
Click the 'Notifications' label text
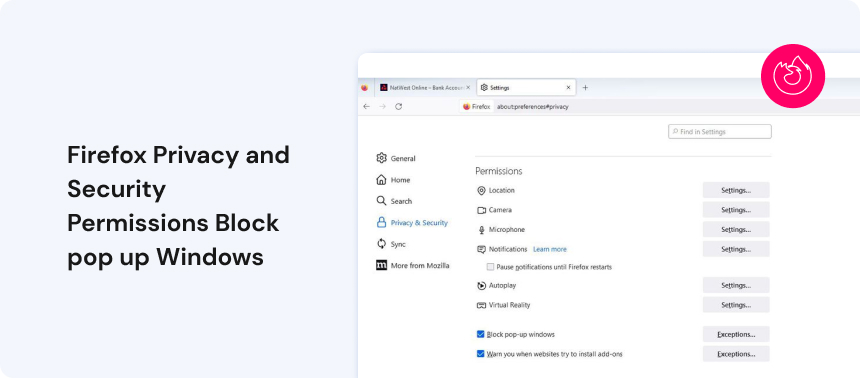(508, 249)
